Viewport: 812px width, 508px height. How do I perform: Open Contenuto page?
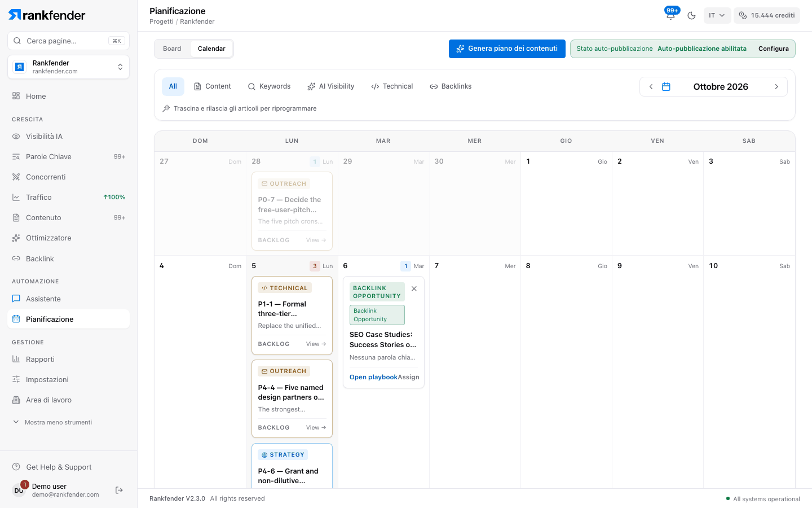click(x=68, y=217)
